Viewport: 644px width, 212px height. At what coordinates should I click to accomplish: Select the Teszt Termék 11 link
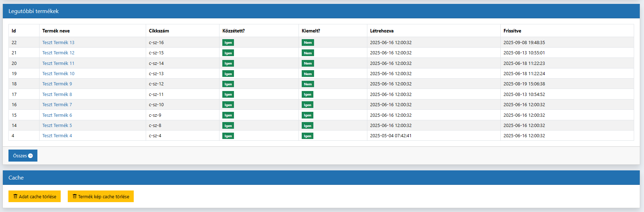coord(58,63)
